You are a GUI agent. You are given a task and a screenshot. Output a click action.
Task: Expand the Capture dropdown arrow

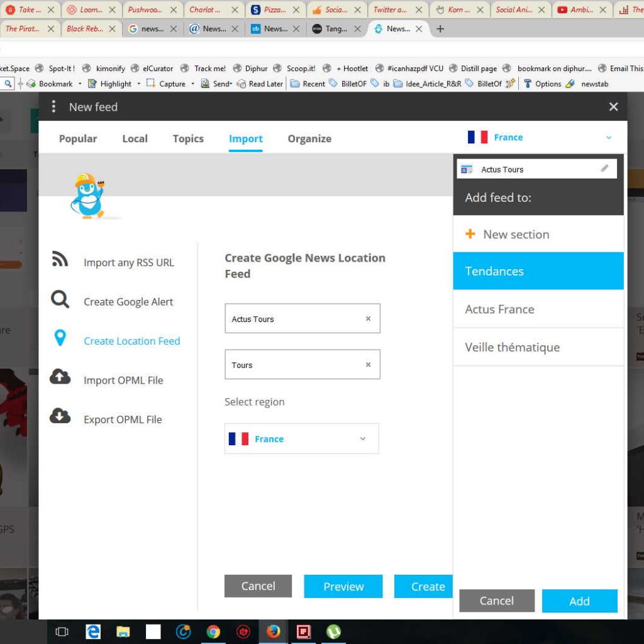[192, 84]
